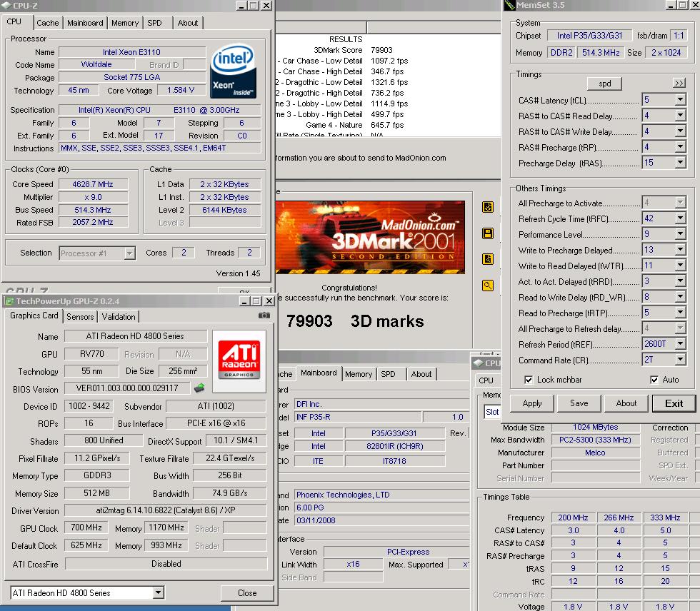Open the GPU-Z graphics card selector dropdown
Image resolution: width=700 pixels, height=611 pixels.
[158, 592]
